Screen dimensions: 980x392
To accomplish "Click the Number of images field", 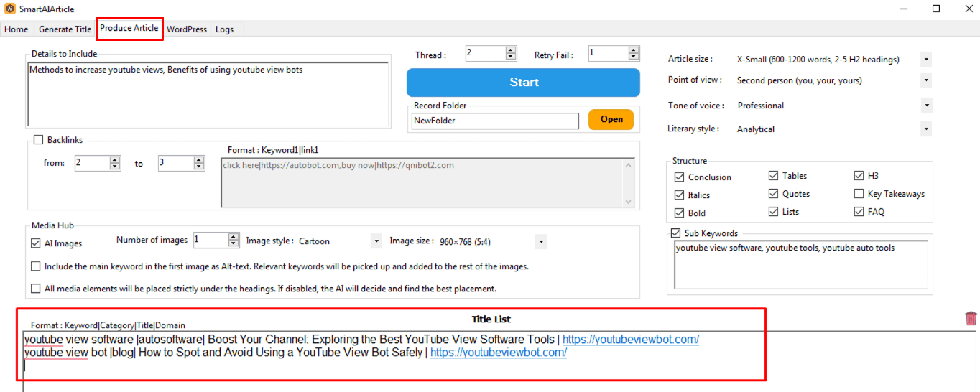I will pyautogui.click(x=210, y=240).
